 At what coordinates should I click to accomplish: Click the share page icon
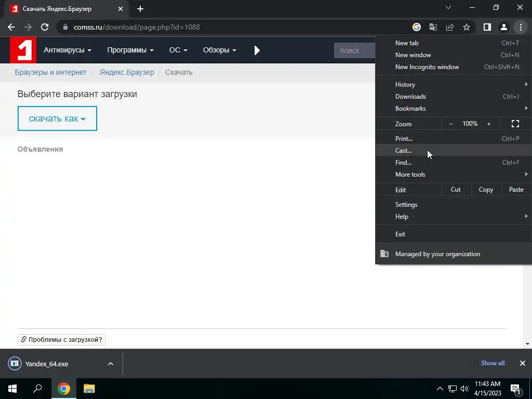[x=450, y=27]
